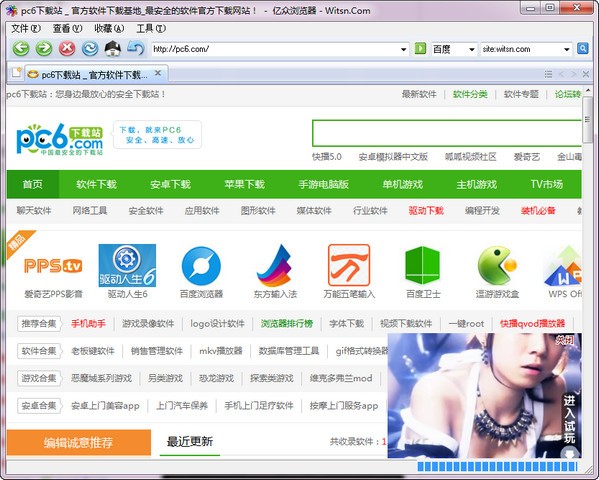The height and width of the screenshot is (480, 599).
Task: Click the X at the tab bar's right end
Action: pos(586,74)
